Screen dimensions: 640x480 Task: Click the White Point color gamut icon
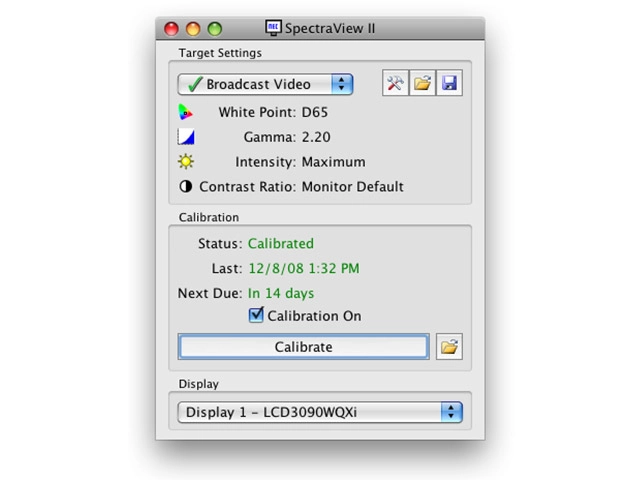[186, 112]
